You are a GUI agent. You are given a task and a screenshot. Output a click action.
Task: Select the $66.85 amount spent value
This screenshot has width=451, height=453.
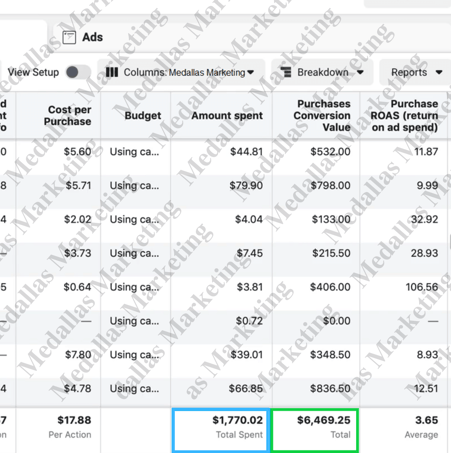tap(246, 389)
